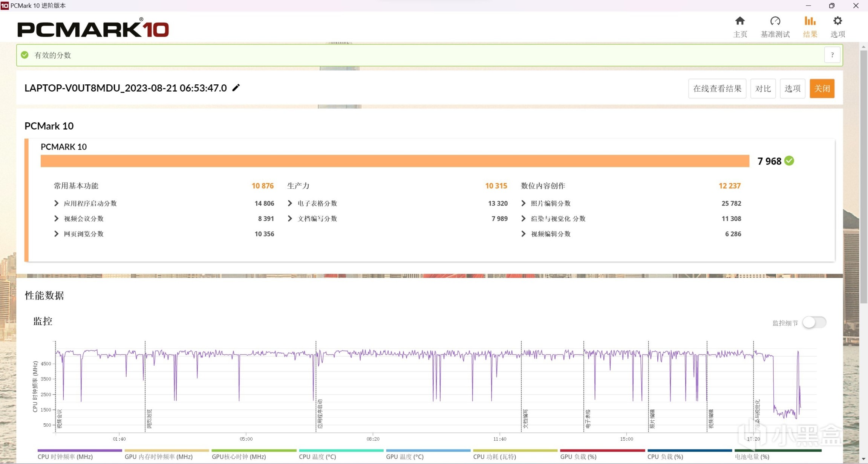Open the 结果 results chart icon
Screen dimensions: 868x464
tap(810, 21)
